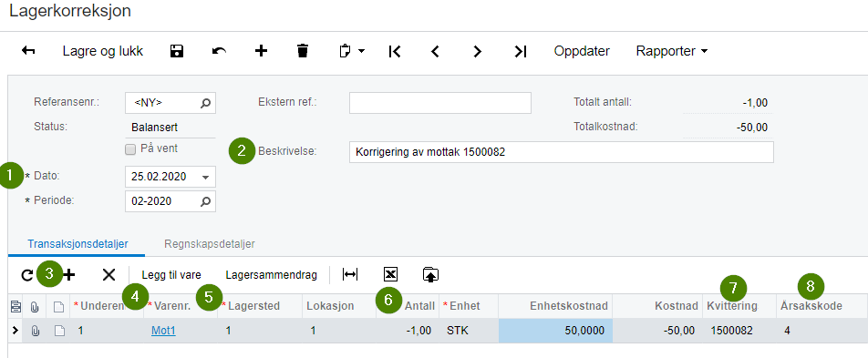Select the Transaksjonsdetaljer tab
Viewport: 868px width, 358px height.
(x=78, y=243)
